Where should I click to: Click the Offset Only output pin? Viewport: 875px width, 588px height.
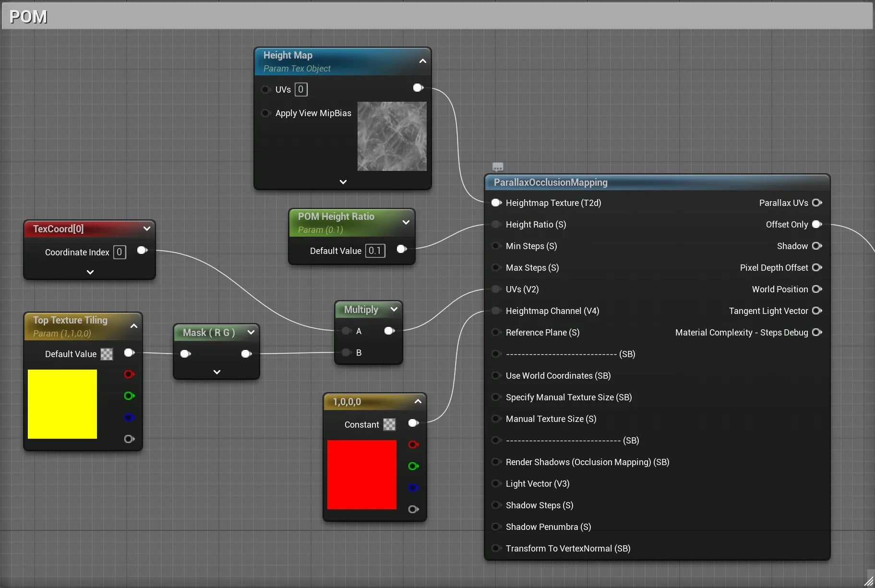(817, 224)
